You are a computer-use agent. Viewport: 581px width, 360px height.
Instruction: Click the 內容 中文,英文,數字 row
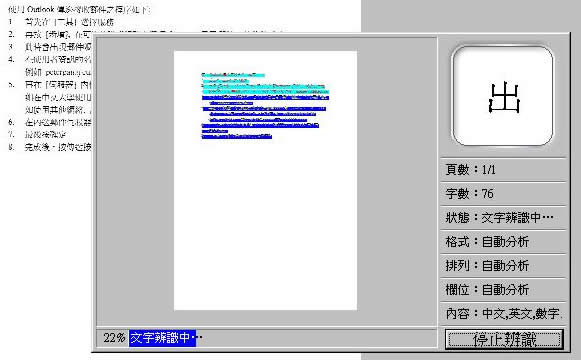click(503, 314)
